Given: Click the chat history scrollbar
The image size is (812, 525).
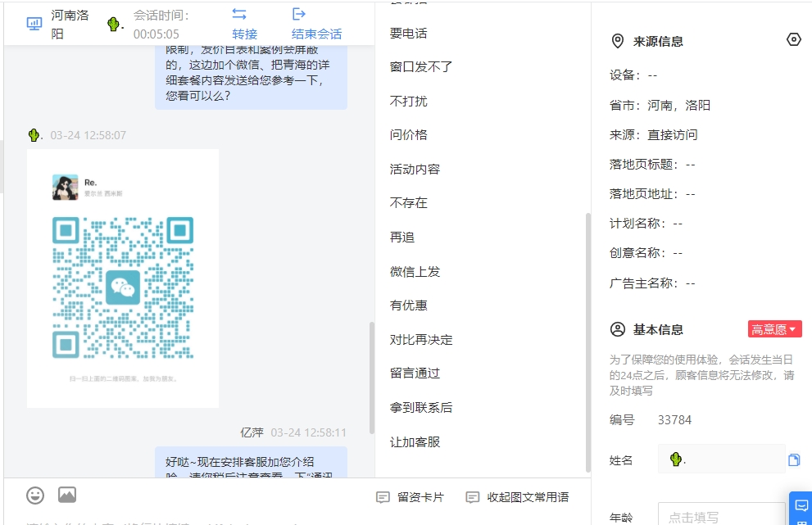Looking at the screenshot, I should pyautogui.click(x=372, y=378).
